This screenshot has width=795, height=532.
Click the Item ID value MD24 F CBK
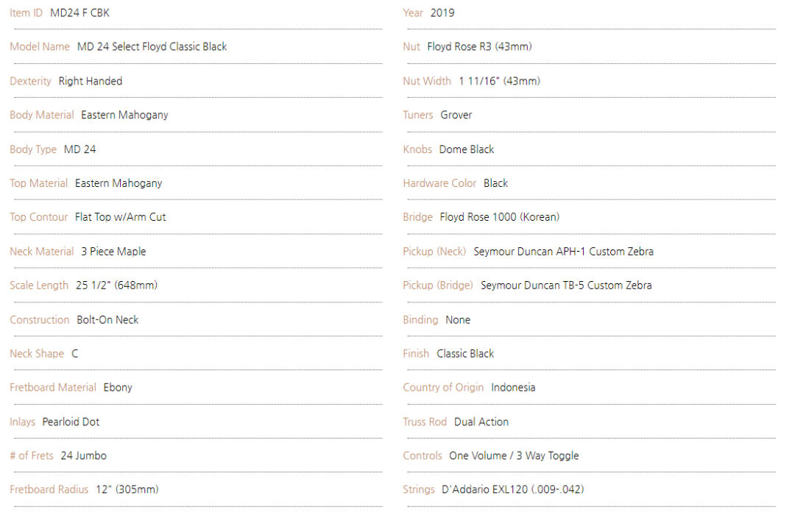click(79, 13)
